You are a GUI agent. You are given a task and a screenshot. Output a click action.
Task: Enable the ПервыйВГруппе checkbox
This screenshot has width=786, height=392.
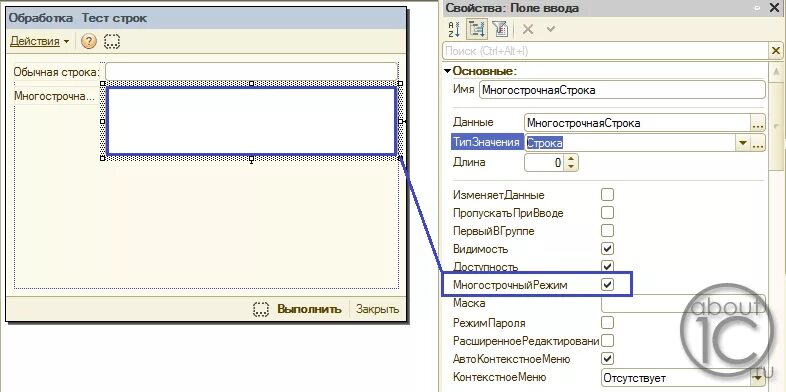[607, 231]
